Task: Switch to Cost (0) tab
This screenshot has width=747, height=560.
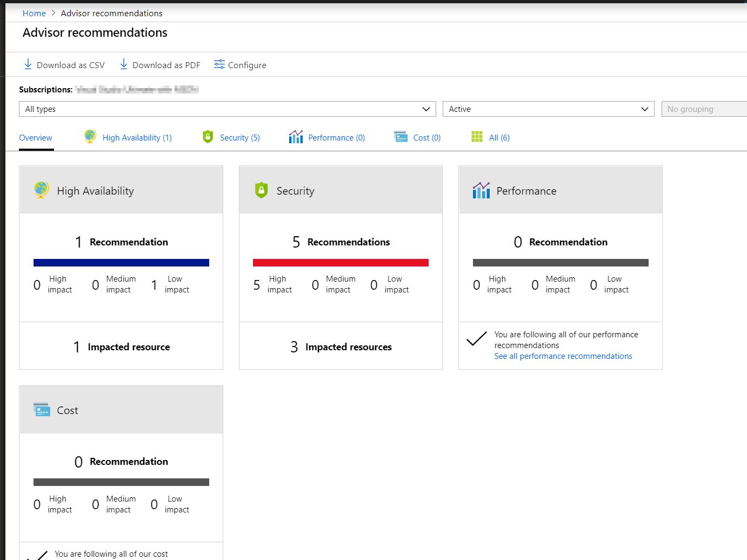Action: [417, 137]
